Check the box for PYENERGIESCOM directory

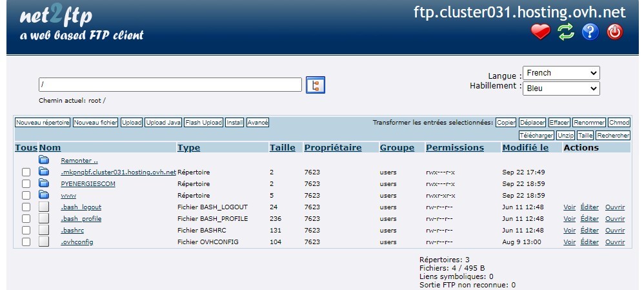pos(26,184)
